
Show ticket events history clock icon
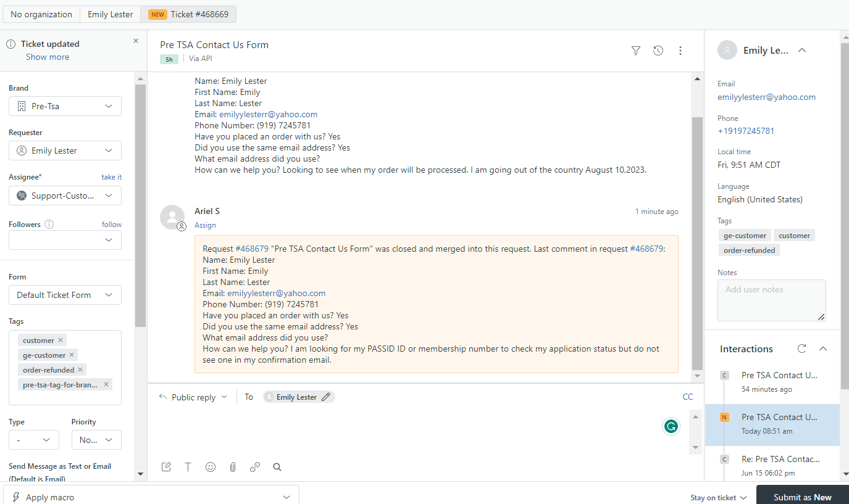point(658,51)
